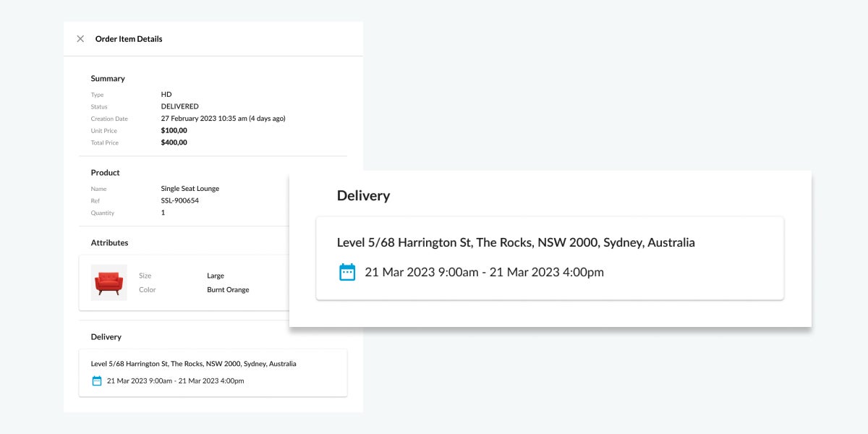Open the Delivery section header
The height and width of the screenshot is (434, 868).
click(106, 336)
